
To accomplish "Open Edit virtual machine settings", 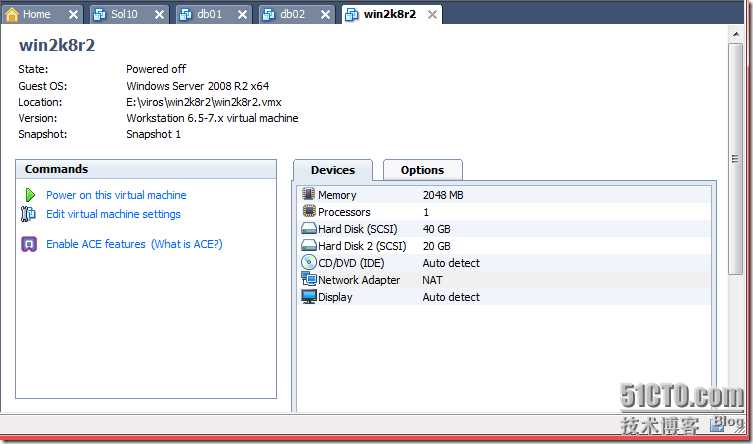I will pos(113,214).
